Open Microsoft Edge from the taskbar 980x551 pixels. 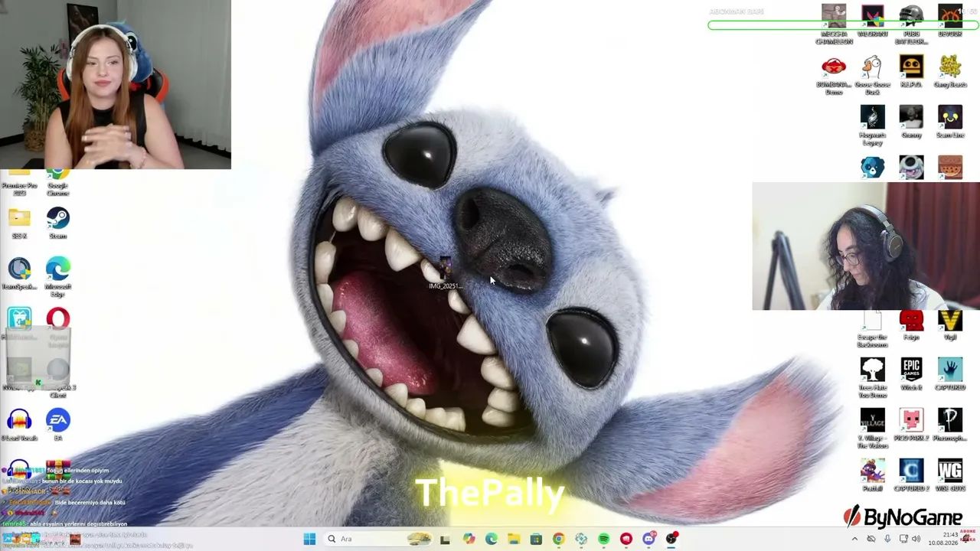point(491,539)
